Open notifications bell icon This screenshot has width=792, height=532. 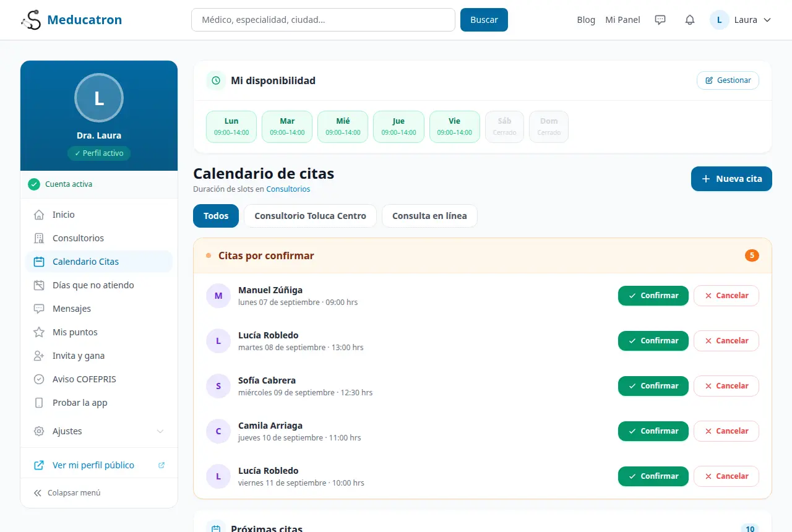pos(690,20)
